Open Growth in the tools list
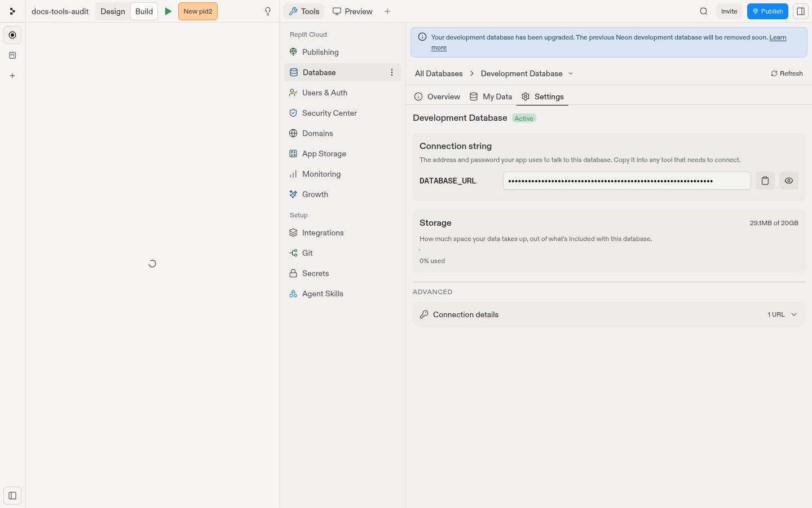The width and height of the screenshot is (812, 508). point(342,194)
